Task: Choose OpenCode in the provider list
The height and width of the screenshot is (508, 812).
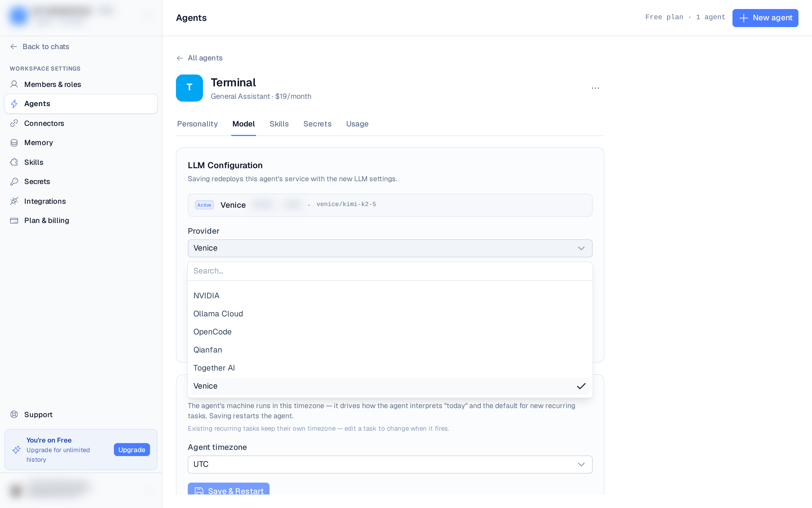Action: pyautogui.click(x=390, y=332)
